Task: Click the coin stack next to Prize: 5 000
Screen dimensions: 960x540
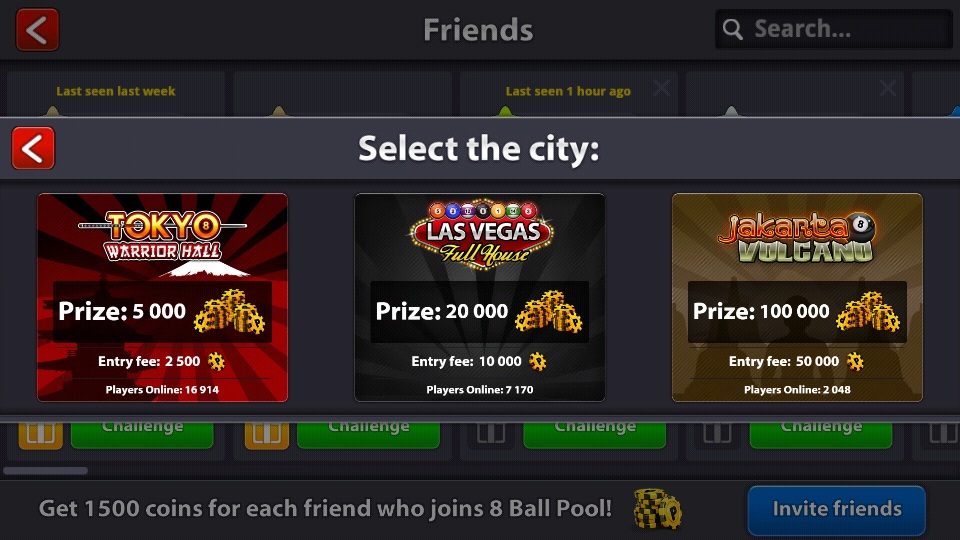Action: pyautogui.click(x=230, y=312)
